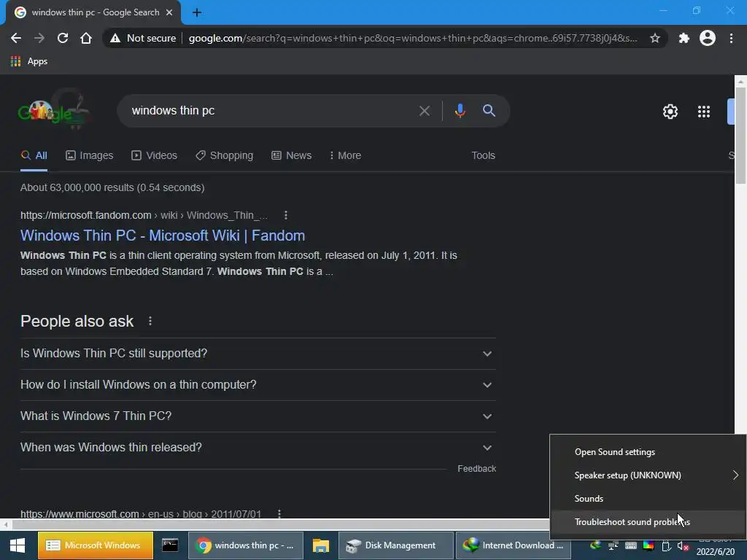The height and width of the screenshot is (560, 747).
Task: Open a new browser tab
Action: point(197,12)
